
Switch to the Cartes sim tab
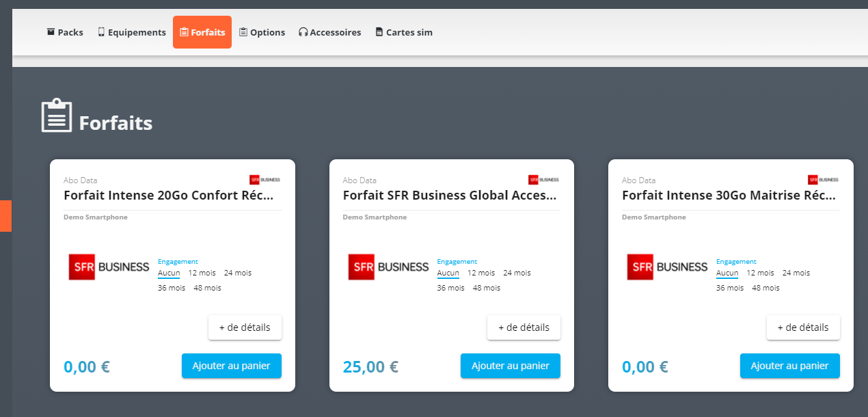pos(403,32)
